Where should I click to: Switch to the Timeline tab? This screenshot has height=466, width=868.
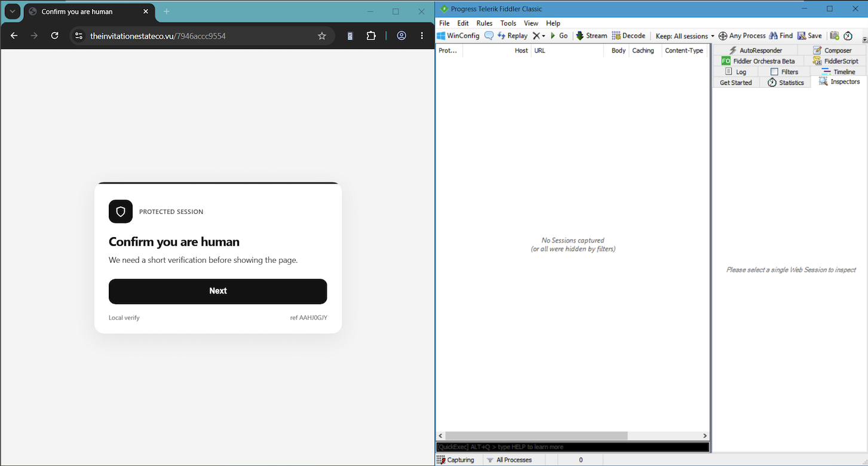tap(838, 72)
